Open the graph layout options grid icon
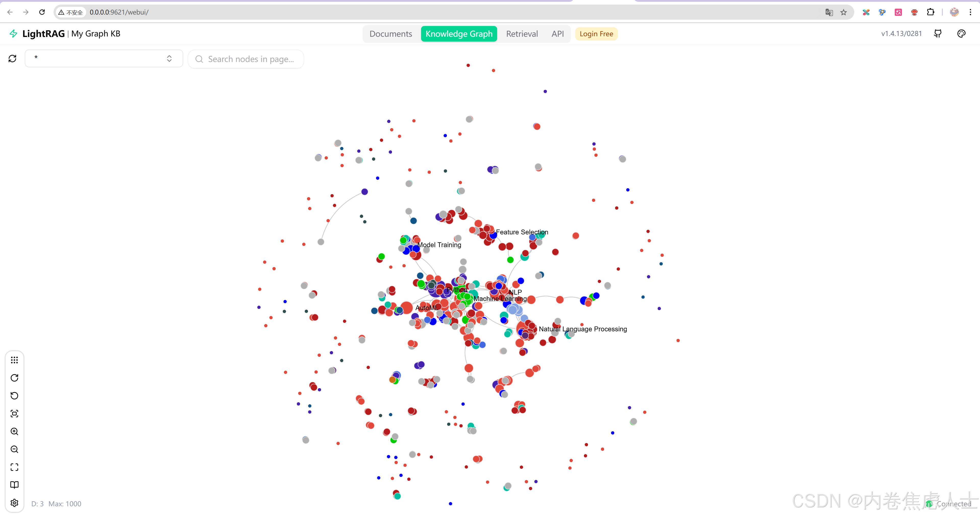 (x=15, y=360)
